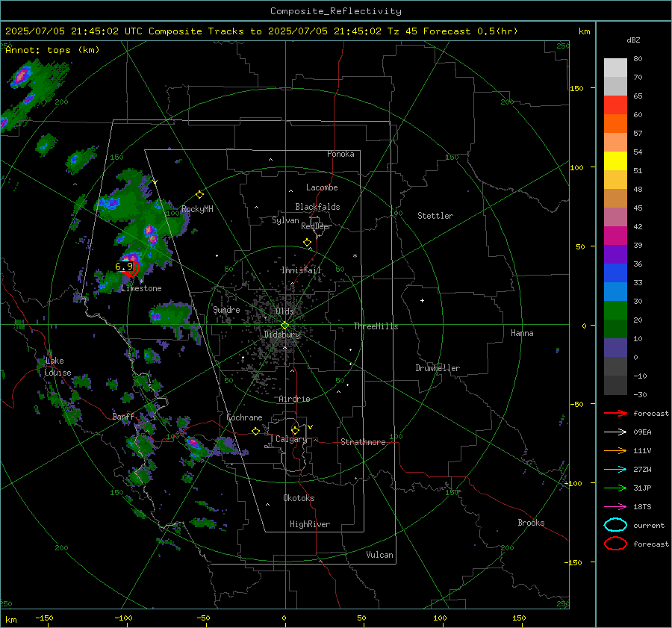Screen dimensions: 672x628
Task: Click the Brooks city label
Action: [x=531, y=523]
